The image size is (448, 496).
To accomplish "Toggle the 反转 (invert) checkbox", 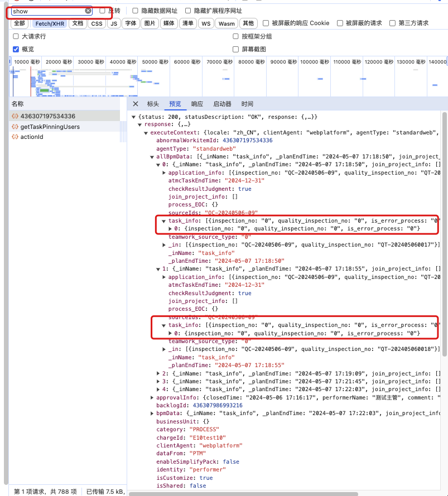I will [x=102, y=11].
